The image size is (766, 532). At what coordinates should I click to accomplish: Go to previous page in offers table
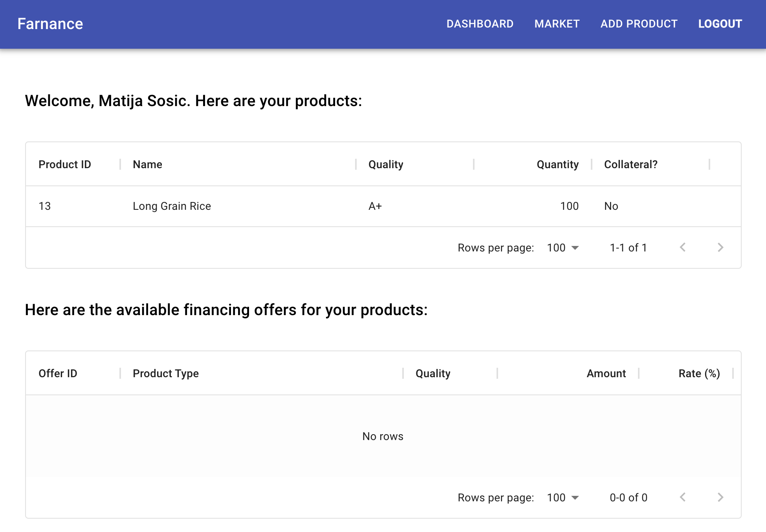pyautogui.click(x=683, y=497)
